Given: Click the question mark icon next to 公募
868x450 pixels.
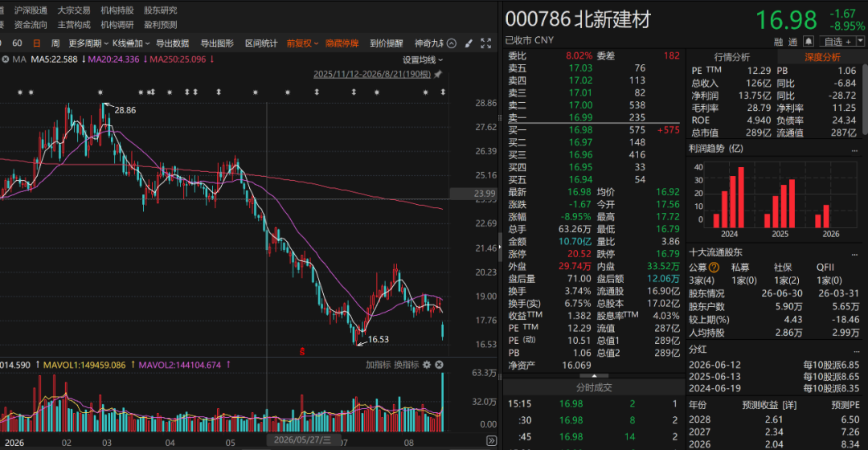Looking at the screenshot, I should click(x=714, y=268).
